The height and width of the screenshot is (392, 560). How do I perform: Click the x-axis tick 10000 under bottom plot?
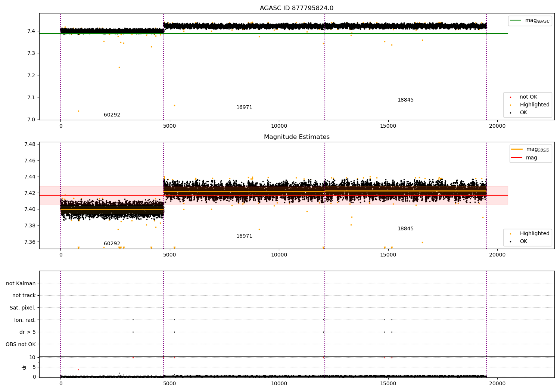pyautogui.click(x=279, y=384)
